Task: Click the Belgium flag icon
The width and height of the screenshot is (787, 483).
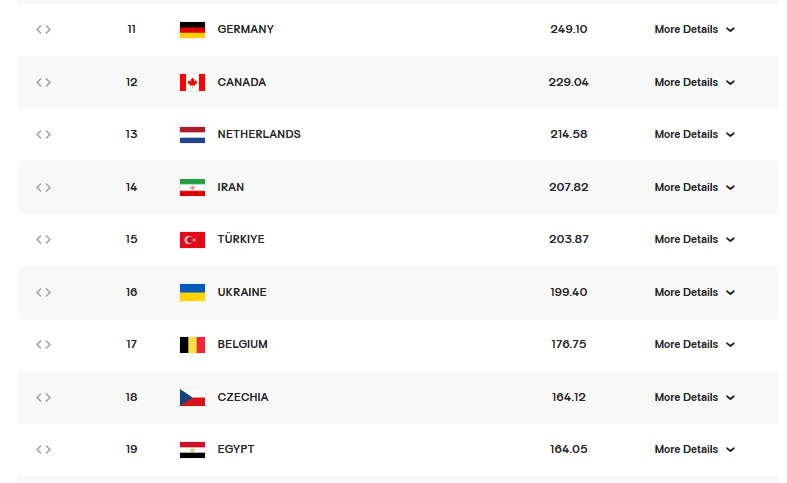Action: click(192, 345)
